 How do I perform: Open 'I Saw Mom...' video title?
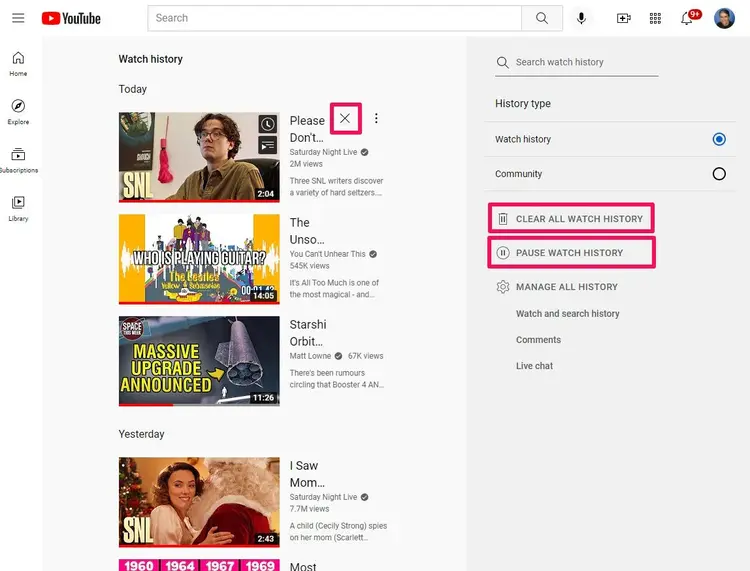coord(307,474)
